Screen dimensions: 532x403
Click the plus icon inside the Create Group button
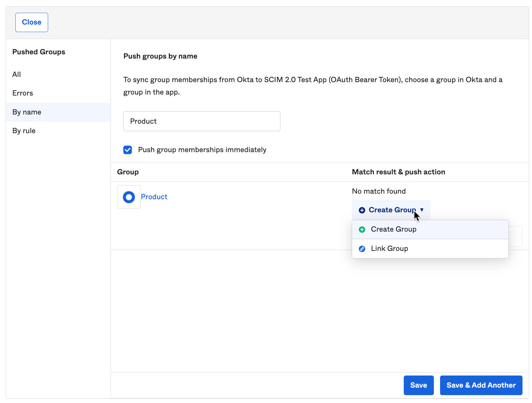tap(362, 210)
